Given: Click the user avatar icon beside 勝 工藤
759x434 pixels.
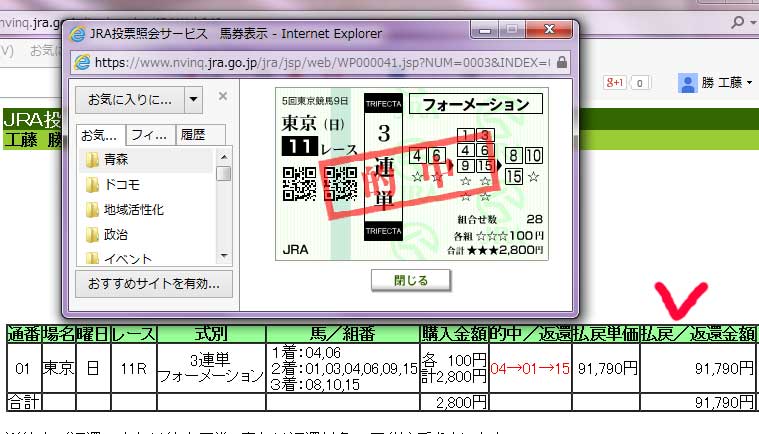Looking at the screenshot, I should tap(687, 83).
